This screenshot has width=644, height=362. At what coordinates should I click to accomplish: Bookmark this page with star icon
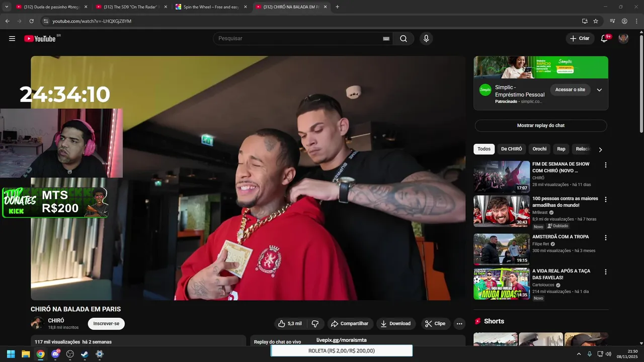click(596, 21)
